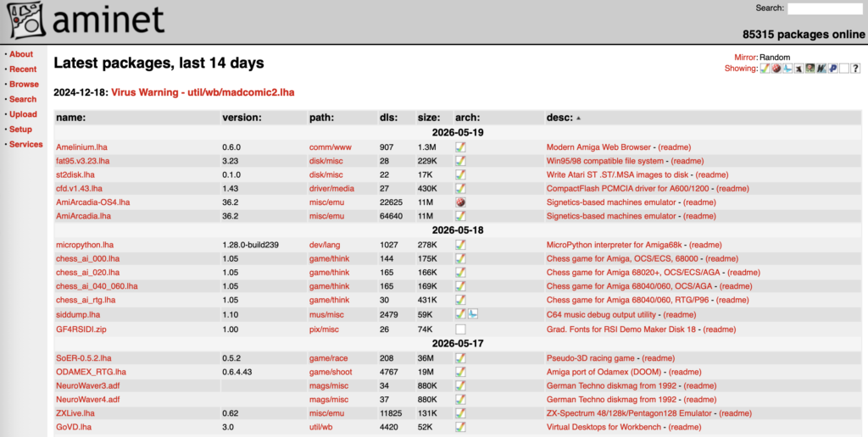Click the arch icon in the chess_ai_rtg.lha row
This screenshot has height=437, width=868.
460,300
